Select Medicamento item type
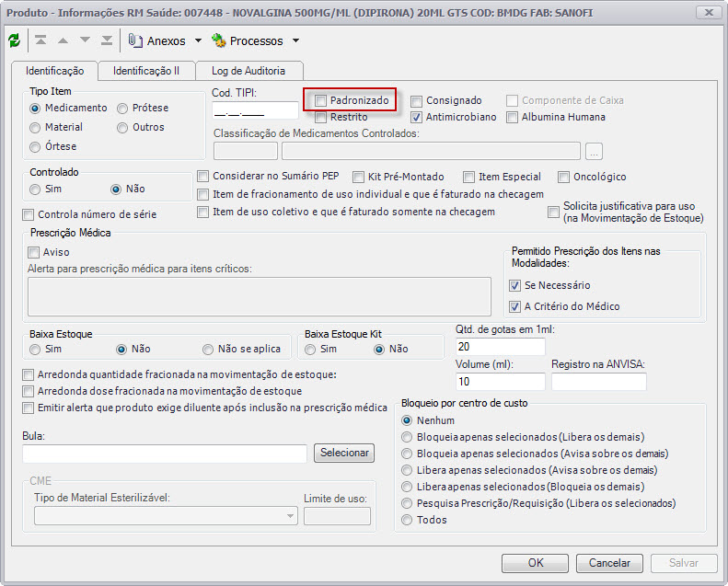Screen dimensions: 728x586 35,109
